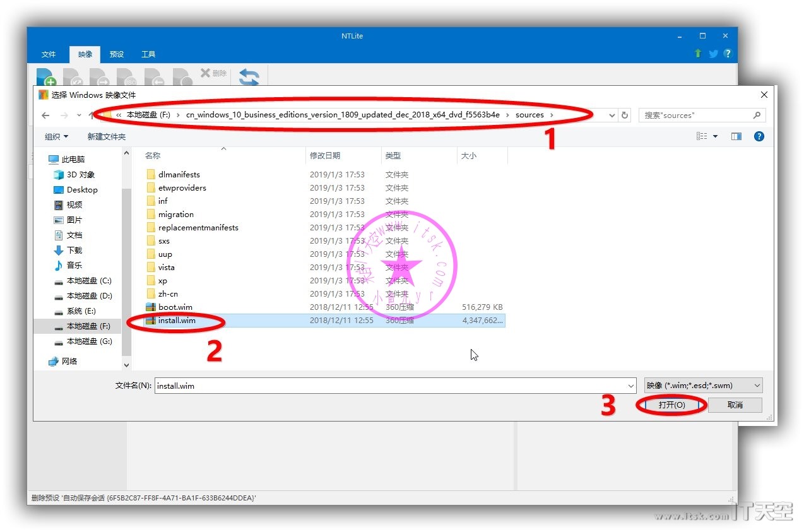Open the Twitter bird icon in NTLite

click(713, 54)
